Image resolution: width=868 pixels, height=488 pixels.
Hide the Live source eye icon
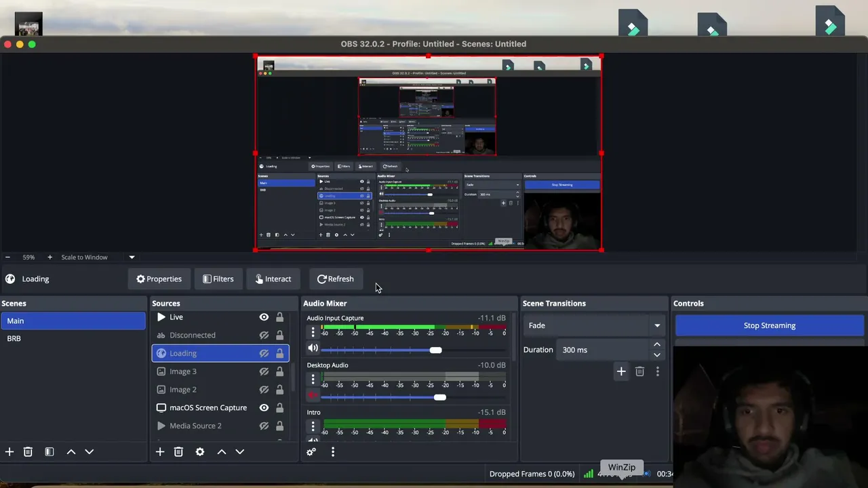pyautogui.click(x=264, y=317)
